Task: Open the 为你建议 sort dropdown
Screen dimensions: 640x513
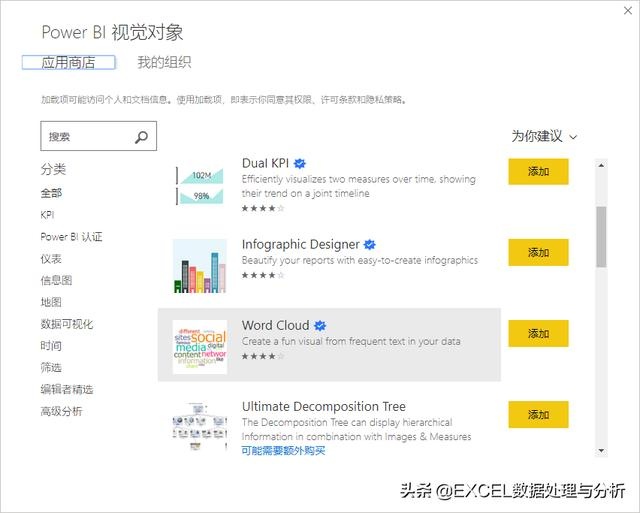Action: [544, 136]
